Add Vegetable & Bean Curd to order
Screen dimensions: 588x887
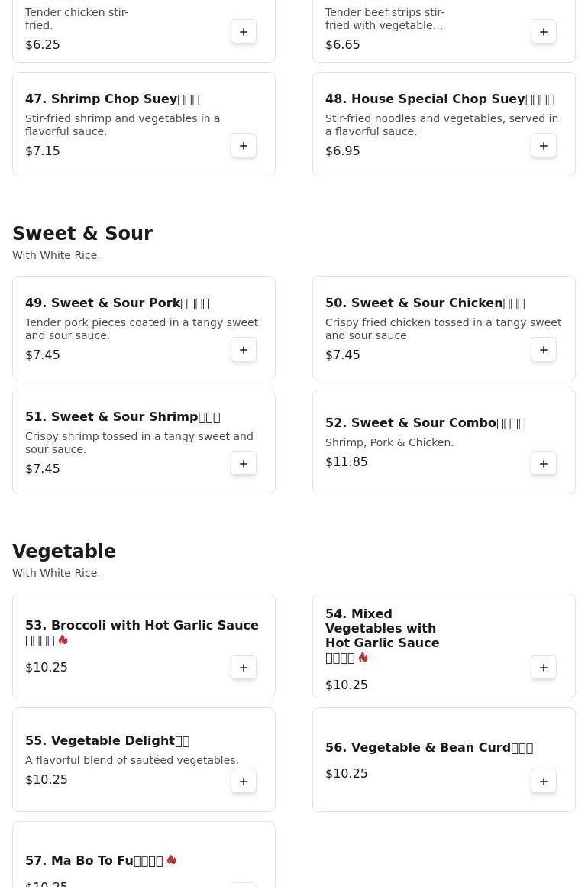pos(544,782)
